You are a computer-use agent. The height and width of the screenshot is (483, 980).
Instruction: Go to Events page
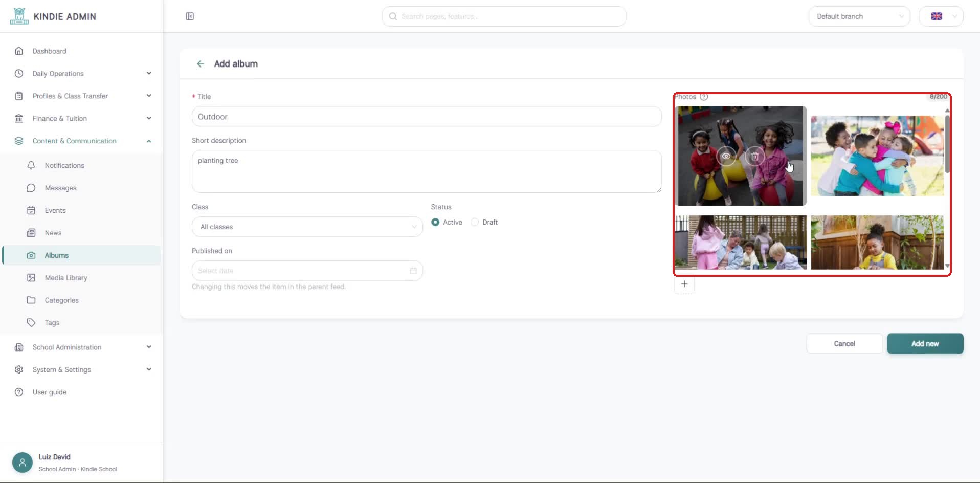click(x=55, y=210)
